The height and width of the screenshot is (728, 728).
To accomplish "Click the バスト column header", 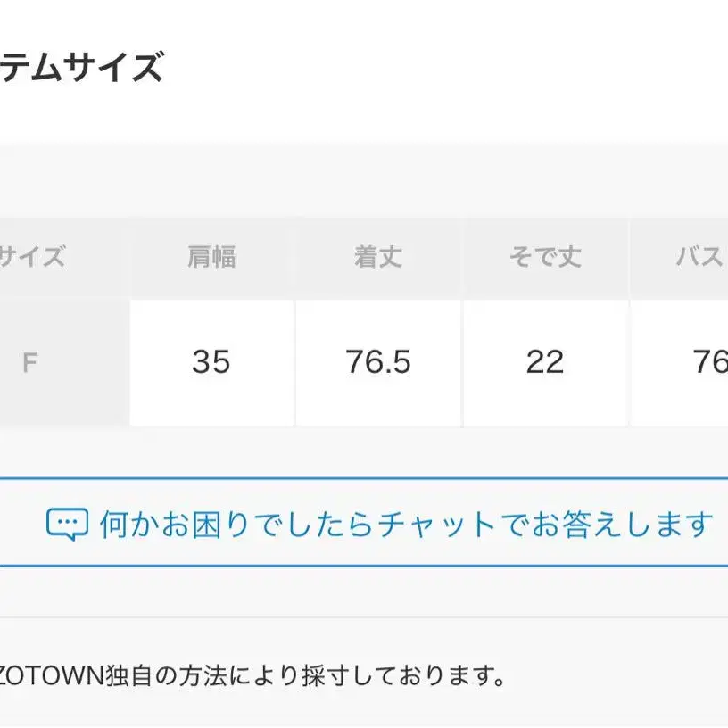I will click(702, 257).
